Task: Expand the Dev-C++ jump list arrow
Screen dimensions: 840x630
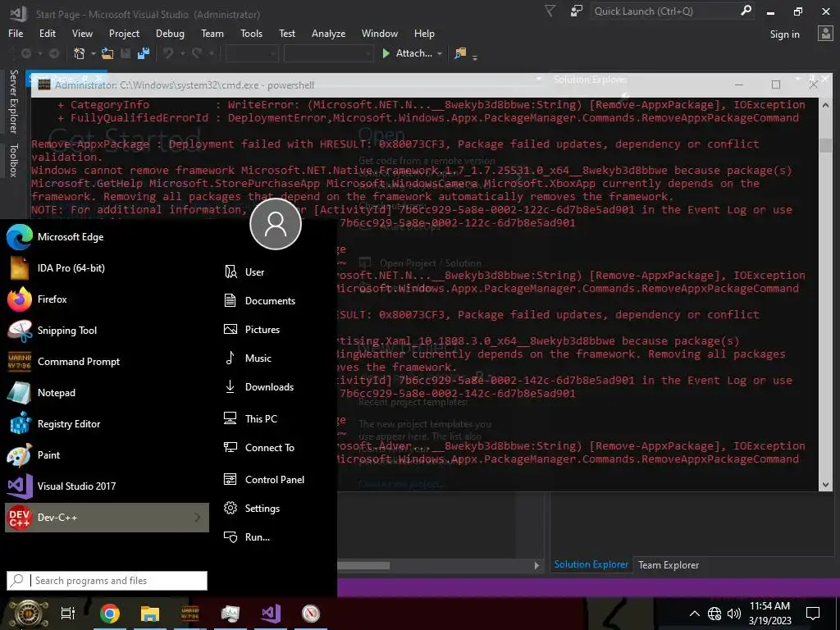Action: (198, 518)
